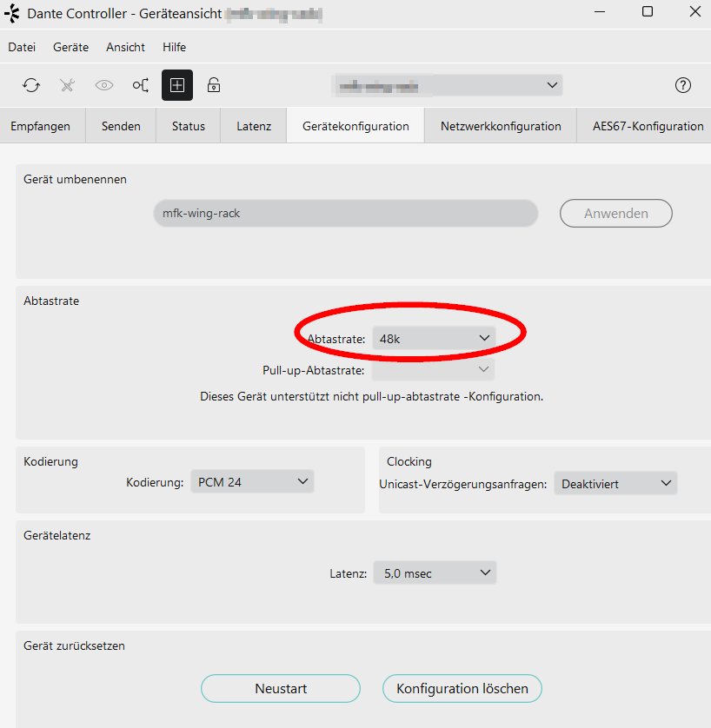Open Unicast-Verzögerungsanfragen dropdown set to Deaktiviert
Image resolution: width=711 pixels, height=728 pixels.
[x=615, y=484]
